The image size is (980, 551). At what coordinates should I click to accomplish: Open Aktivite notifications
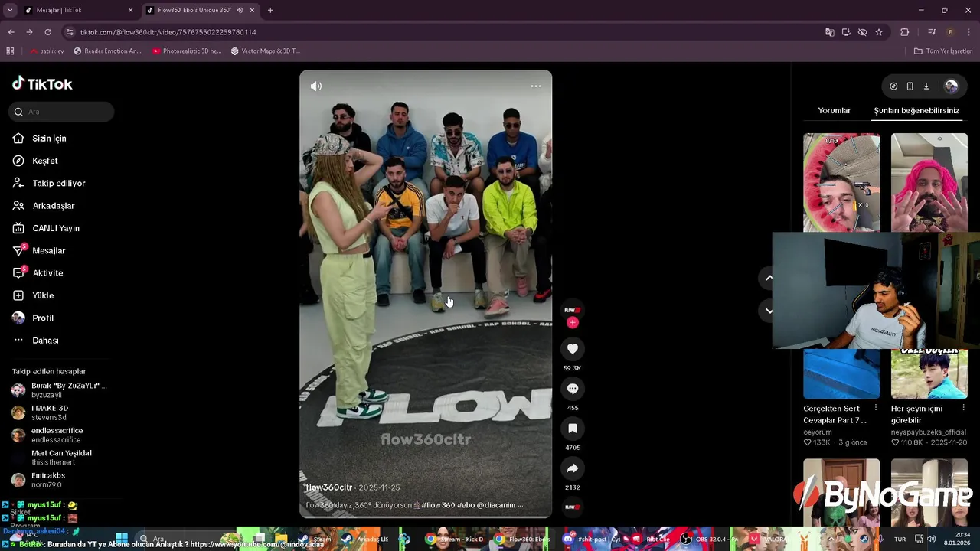[38, 273]
